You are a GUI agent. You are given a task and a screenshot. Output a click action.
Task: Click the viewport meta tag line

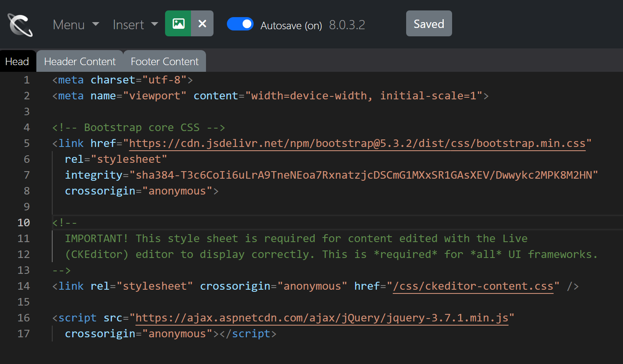pos(270,96)
